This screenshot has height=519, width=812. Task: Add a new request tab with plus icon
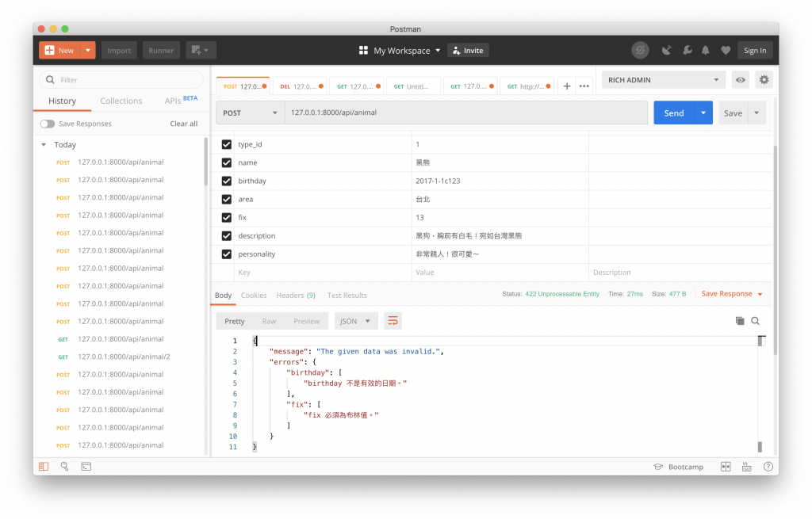tap(567, 86)
